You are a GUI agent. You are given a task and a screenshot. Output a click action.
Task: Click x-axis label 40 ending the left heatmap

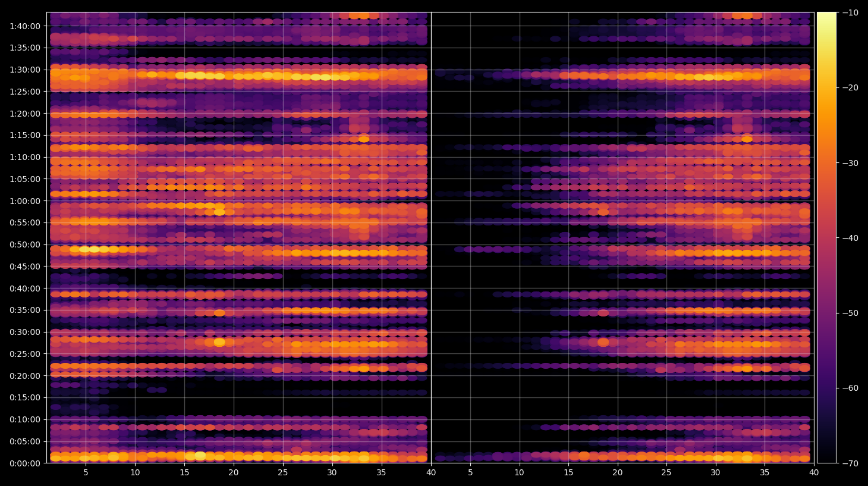430,473
